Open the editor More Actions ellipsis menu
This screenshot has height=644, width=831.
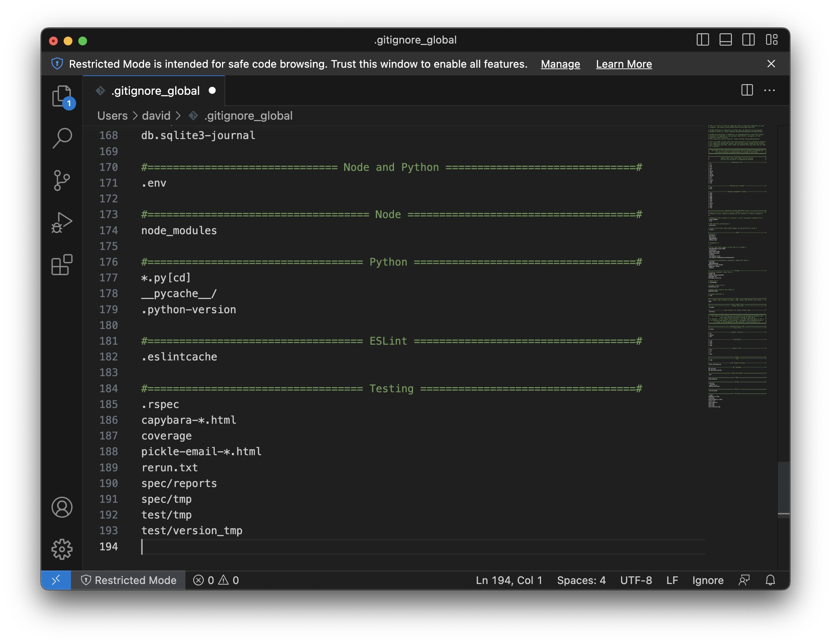coord(769,91)
